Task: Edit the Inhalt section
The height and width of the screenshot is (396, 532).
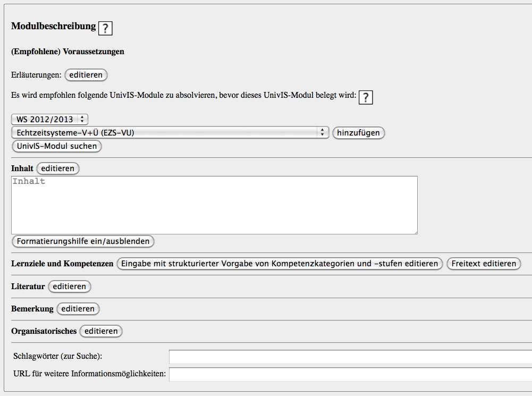Action: click(58, 168)
